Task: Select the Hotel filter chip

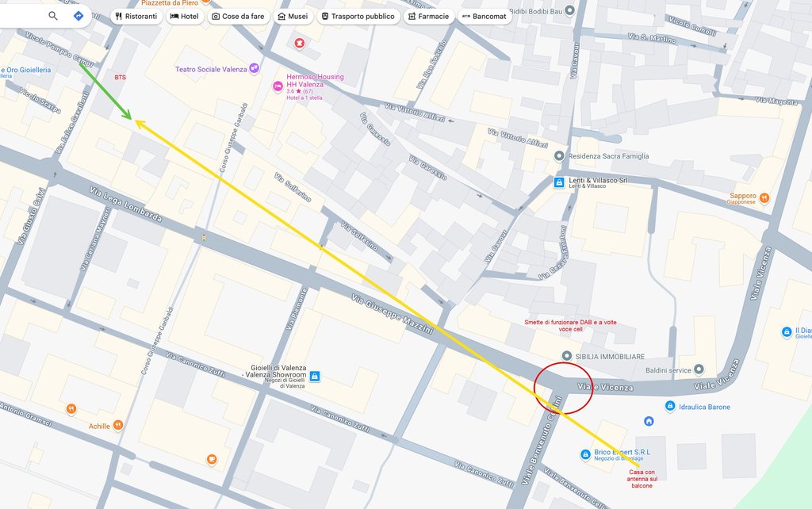Action: coord(184,17)
